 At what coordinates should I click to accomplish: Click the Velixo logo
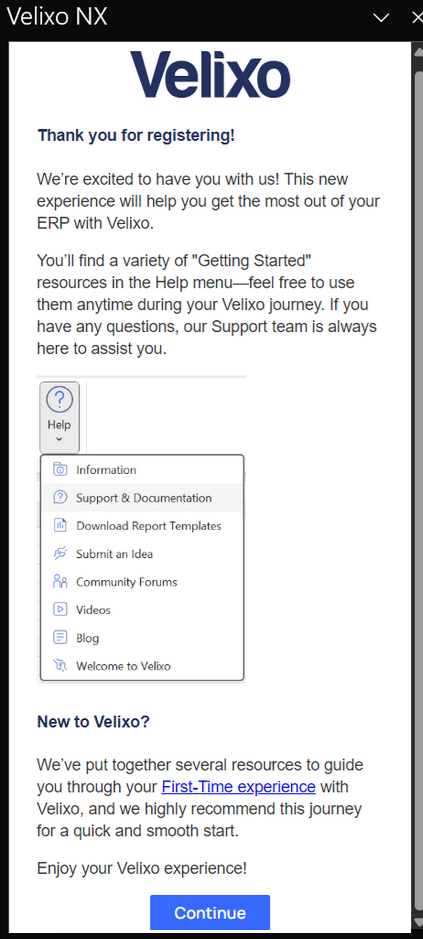[x=210, y=75]
